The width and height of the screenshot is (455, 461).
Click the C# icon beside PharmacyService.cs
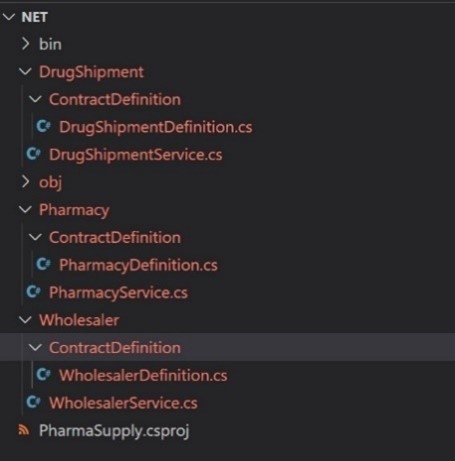33,292
